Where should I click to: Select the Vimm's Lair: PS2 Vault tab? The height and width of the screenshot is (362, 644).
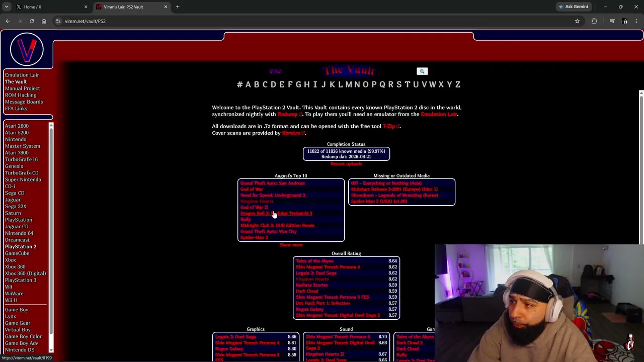132,7
